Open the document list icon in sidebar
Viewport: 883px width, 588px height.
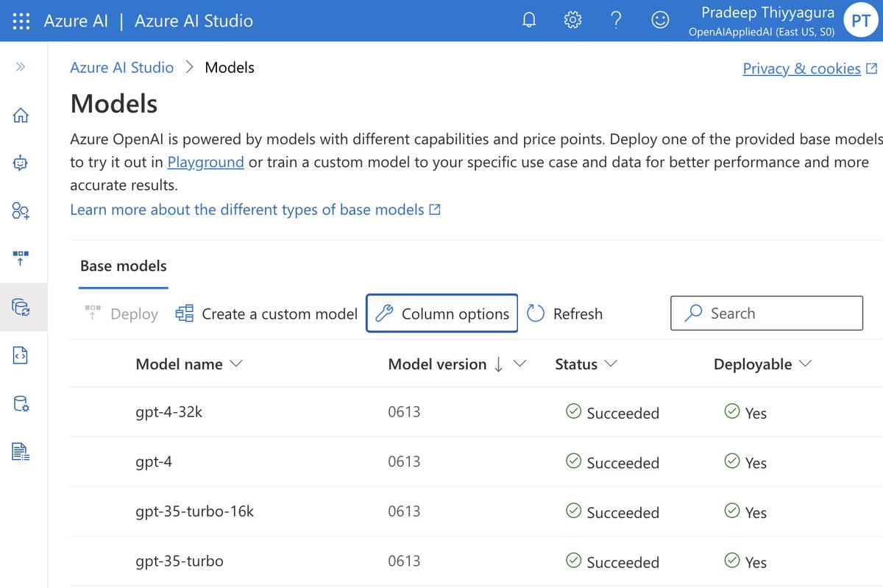pos(21,451)
